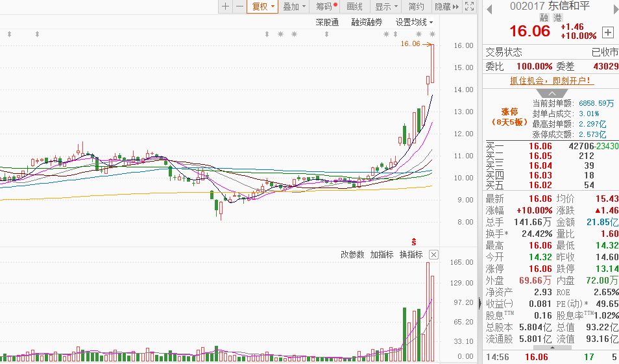Go to previous stock with left arrow
Screen dimensions: 619x364
489,8
